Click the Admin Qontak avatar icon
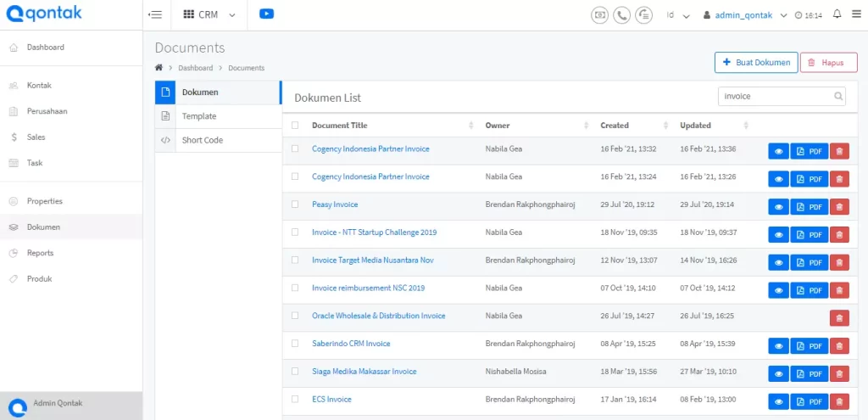This screenshot has width=868, height=420. pos(19,407)
